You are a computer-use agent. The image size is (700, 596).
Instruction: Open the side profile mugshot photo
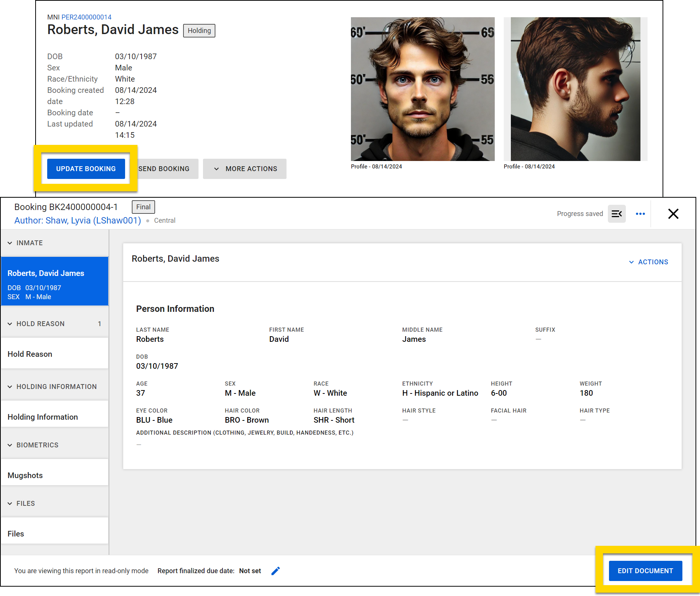click(575, 89)
